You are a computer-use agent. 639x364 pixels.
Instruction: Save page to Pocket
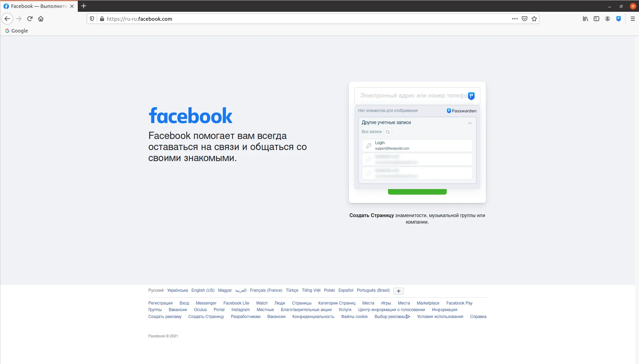tap(525, 19)
